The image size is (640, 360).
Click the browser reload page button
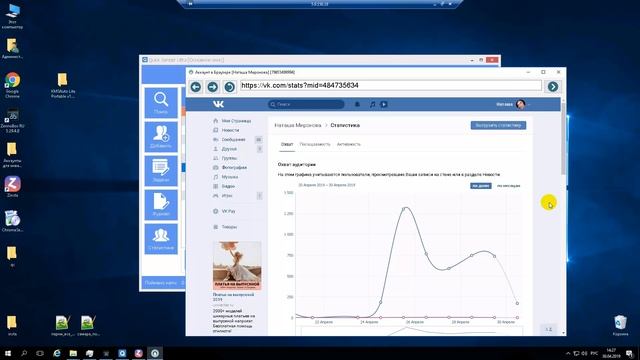coord(230,87)
